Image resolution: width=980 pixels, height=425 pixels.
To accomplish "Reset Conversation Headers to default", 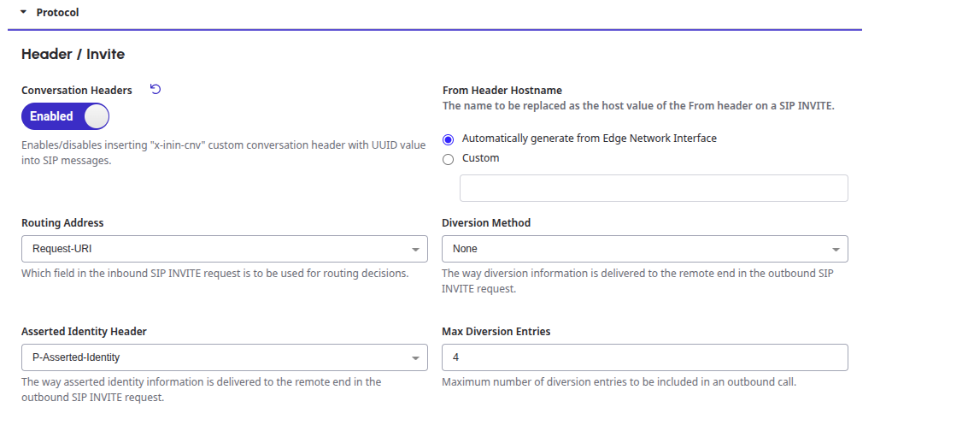I will coord(156,89).
